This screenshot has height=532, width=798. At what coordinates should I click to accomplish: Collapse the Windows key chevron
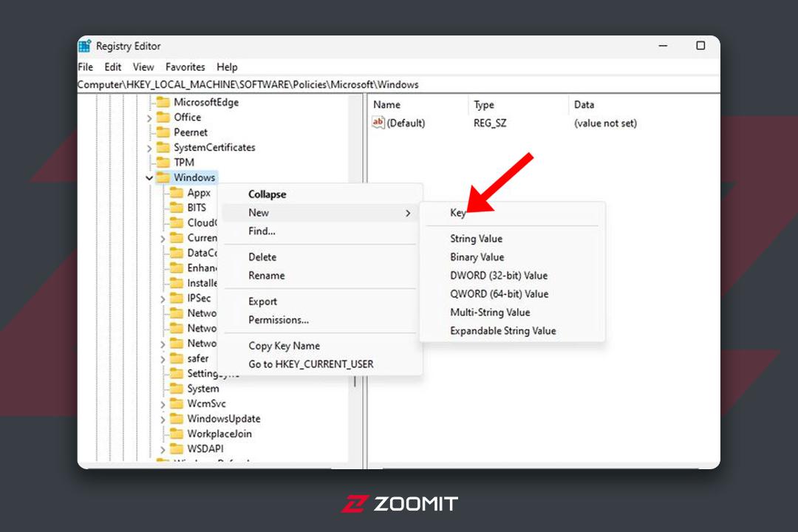pyautogui.click(x=149, y=178)
